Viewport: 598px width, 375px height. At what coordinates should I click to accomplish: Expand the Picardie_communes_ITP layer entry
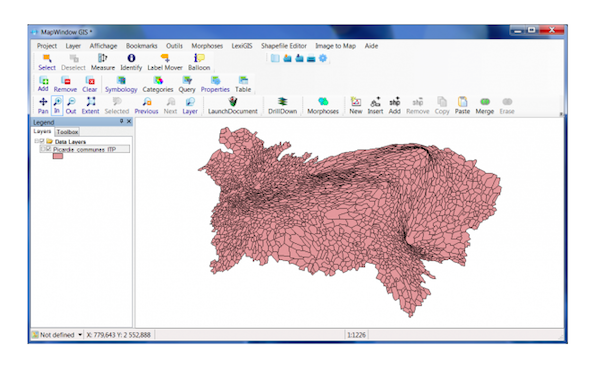(x=43, y=149)
